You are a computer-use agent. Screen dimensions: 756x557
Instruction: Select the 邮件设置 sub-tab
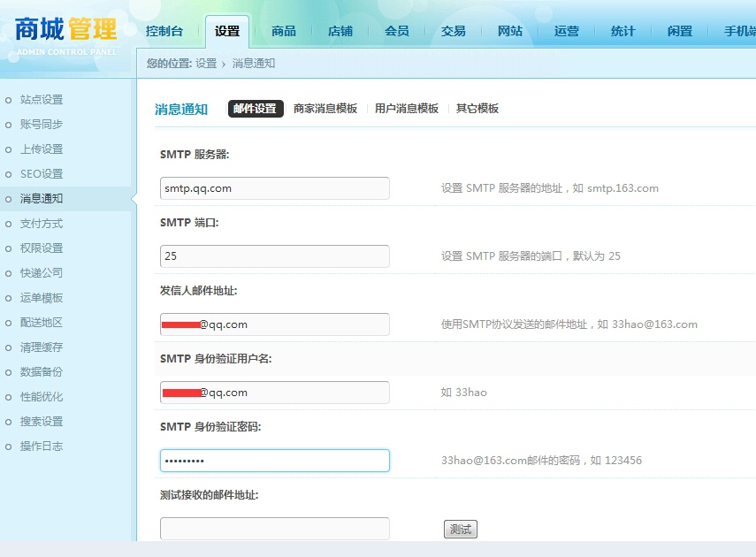pyautogui.click(x=255, y=109)
